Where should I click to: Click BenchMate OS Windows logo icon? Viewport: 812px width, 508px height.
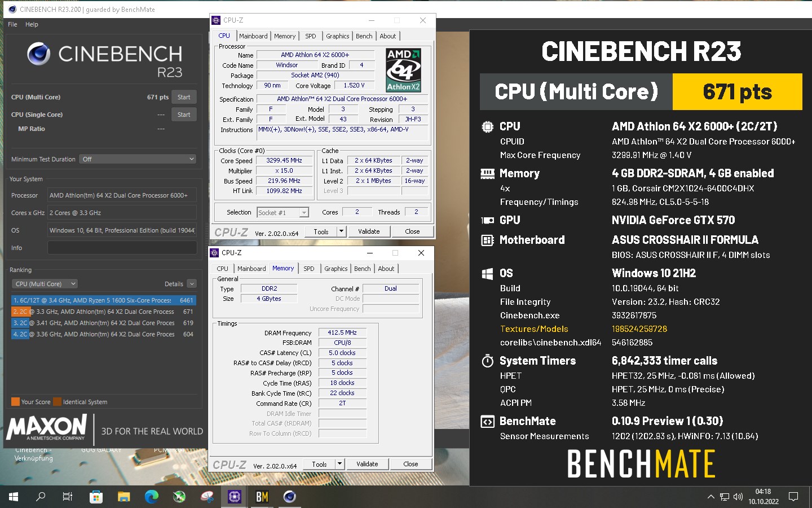point(487,274)
